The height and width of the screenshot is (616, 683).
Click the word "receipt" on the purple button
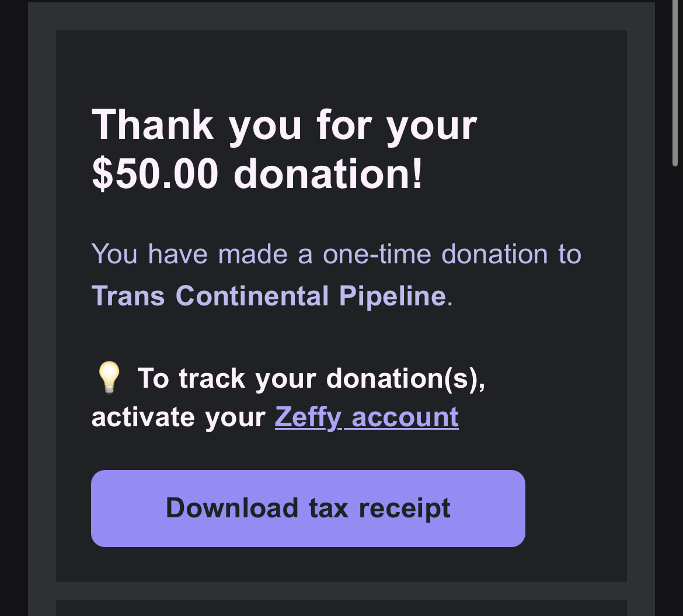coord(404,508)
